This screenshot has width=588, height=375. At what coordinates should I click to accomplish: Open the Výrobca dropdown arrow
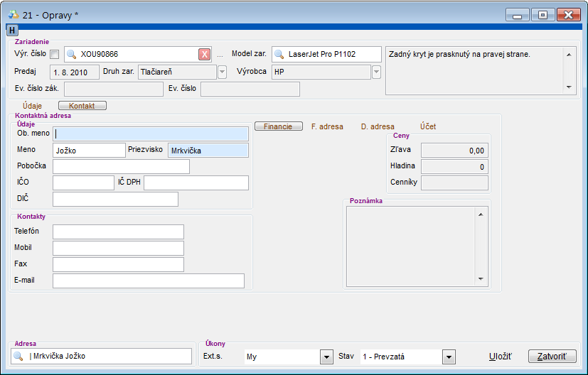tap(376, 72)
